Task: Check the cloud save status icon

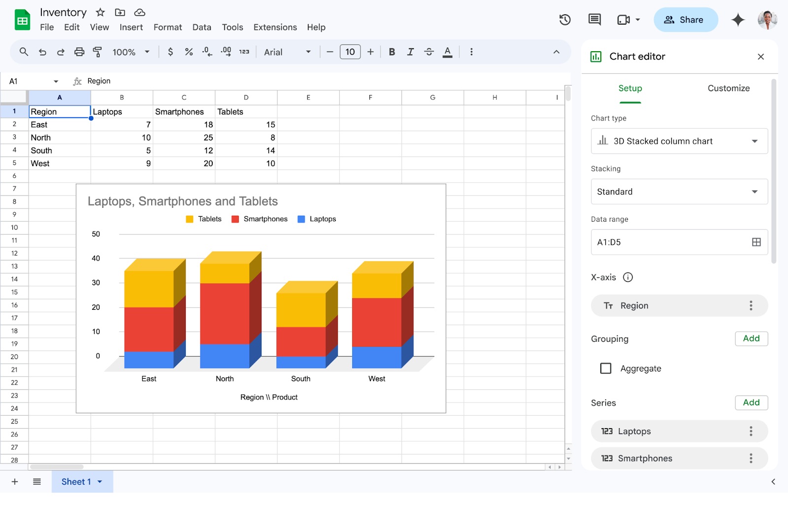Action: pyautogui.click(x=139, y=12)
